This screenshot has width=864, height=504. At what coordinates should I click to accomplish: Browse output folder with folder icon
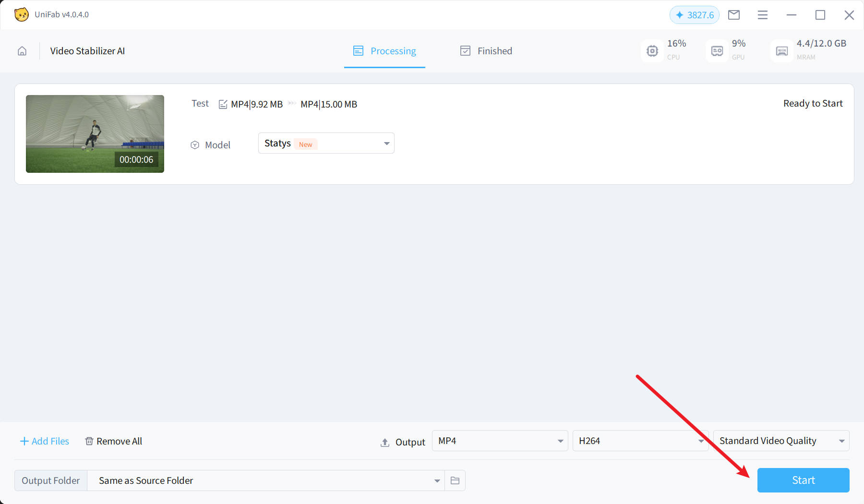[455, 480]
